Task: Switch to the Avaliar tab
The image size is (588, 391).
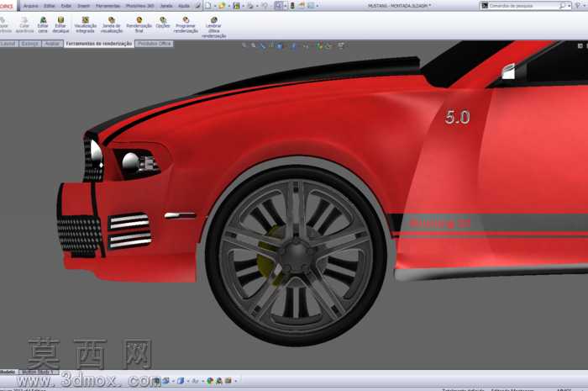Action: pos(52,44)
